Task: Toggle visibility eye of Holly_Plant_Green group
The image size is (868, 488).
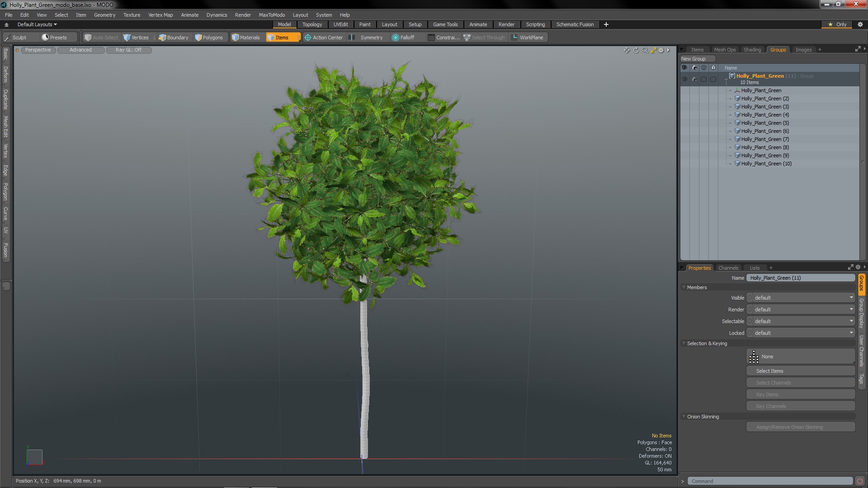Action: click(684, 79)
